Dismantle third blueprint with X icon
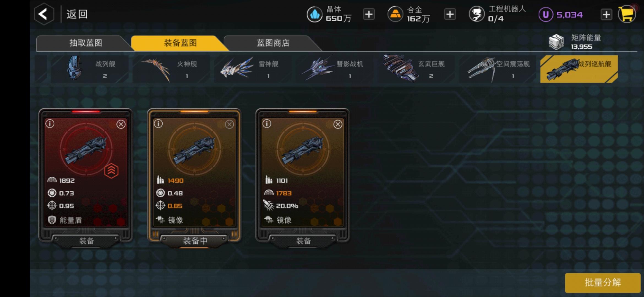Image resolution: width=644 pixels, height=297 pixels. click(x=338, y=124)
